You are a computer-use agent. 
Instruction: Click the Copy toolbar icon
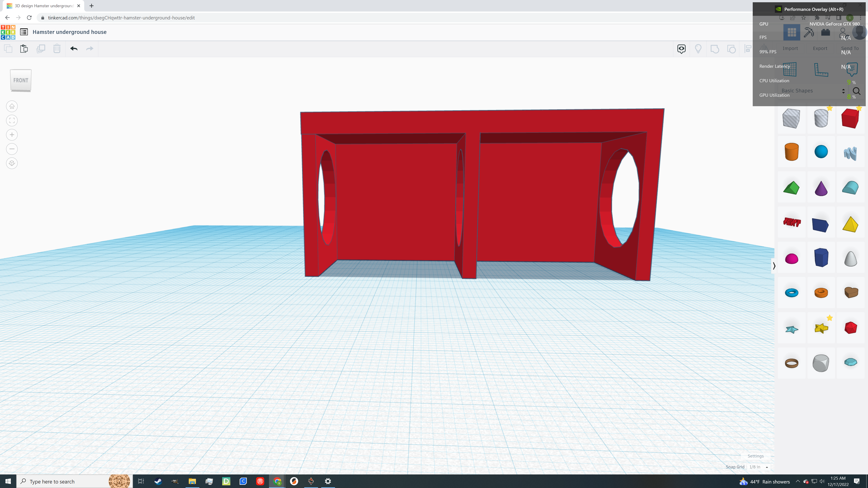click(8, 49)
